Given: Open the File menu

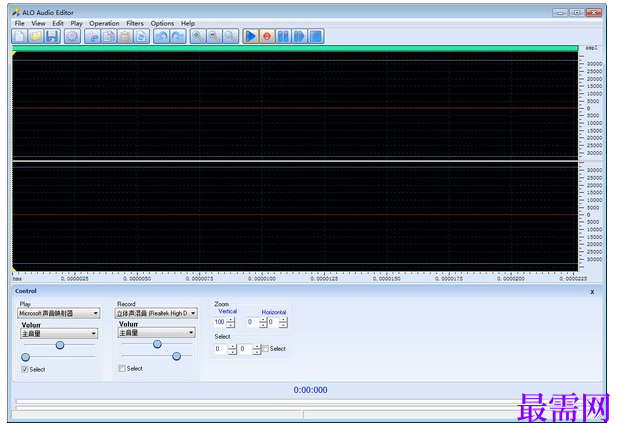Looking at the screenshot, I should click(x=19, y=23).
